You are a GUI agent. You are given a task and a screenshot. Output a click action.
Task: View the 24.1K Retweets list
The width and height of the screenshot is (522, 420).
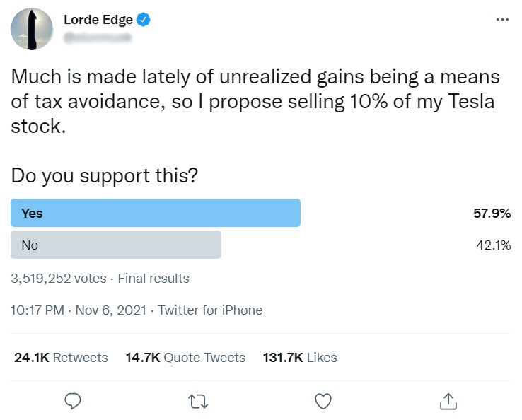[61, 357]
